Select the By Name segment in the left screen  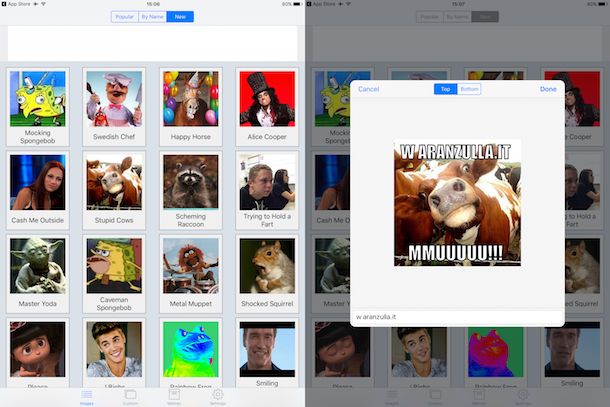152,17
